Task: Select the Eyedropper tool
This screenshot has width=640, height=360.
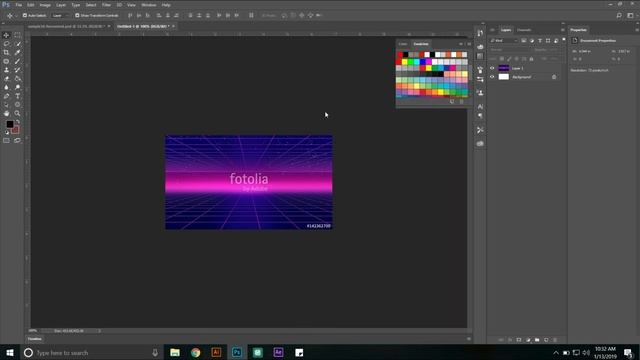Action: click(18, 53)
